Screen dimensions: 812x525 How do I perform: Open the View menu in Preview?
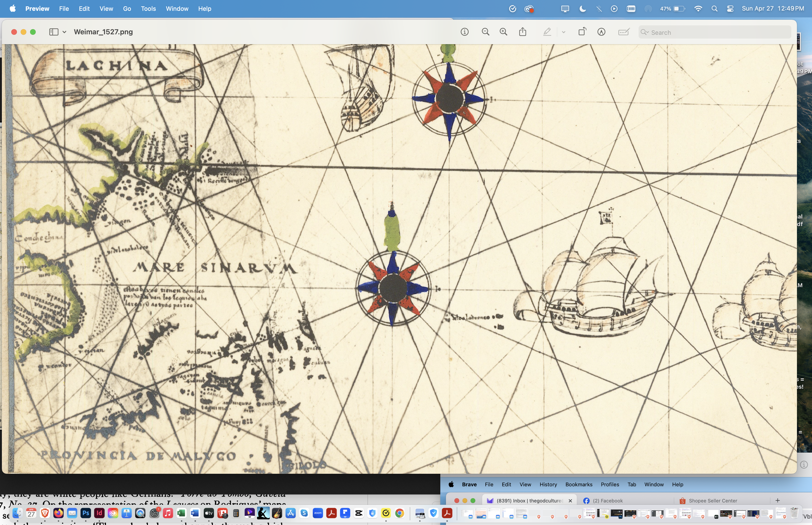[106, 8]
